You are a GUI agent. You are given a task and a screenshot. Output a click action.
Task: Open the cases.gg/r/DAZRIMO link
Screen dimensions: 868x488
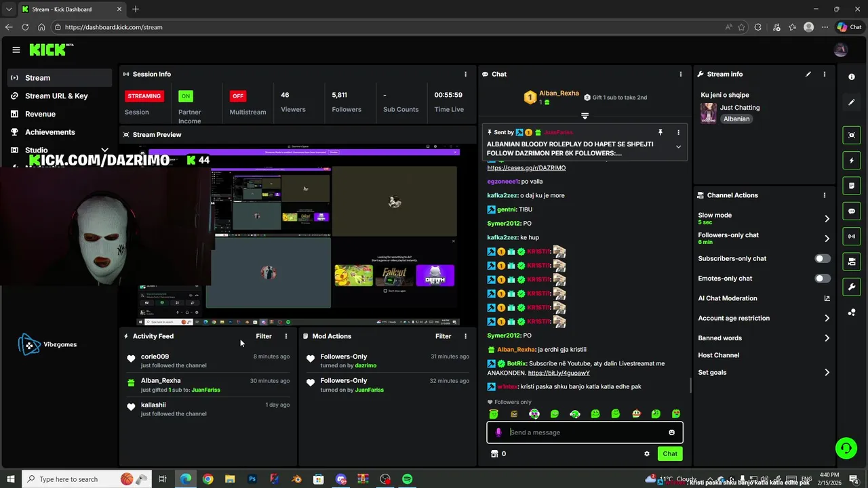(x=526, y=167)
